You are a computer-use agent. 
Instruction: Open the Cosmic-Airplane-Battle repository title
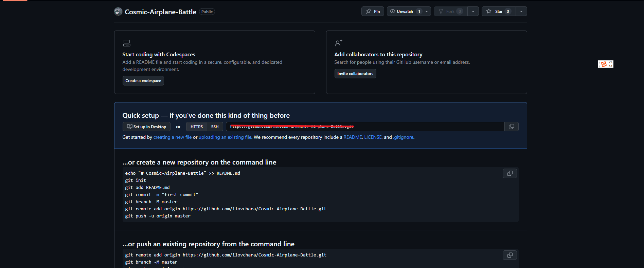coord(160,12)
